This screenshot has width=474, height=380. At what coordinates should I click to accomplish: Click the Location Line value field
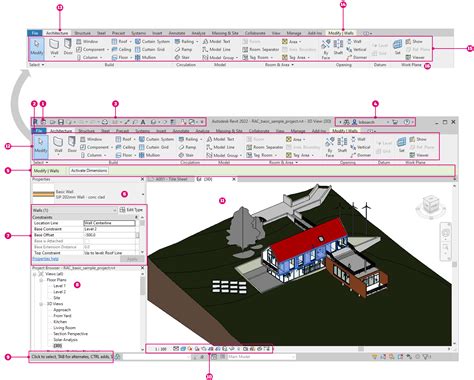[x=109, y=223]
